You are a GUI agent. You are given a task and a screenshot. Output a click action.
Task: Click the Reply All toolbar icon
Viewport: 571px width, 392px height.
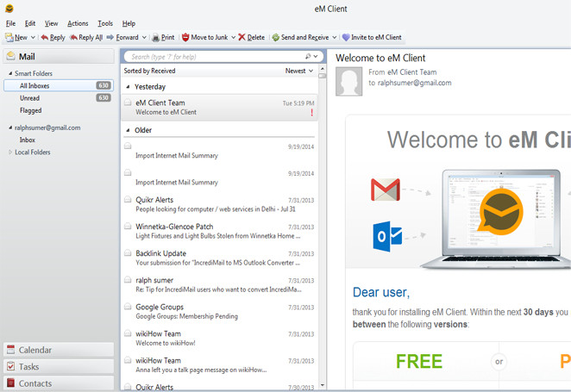click(x=74, y=38)
